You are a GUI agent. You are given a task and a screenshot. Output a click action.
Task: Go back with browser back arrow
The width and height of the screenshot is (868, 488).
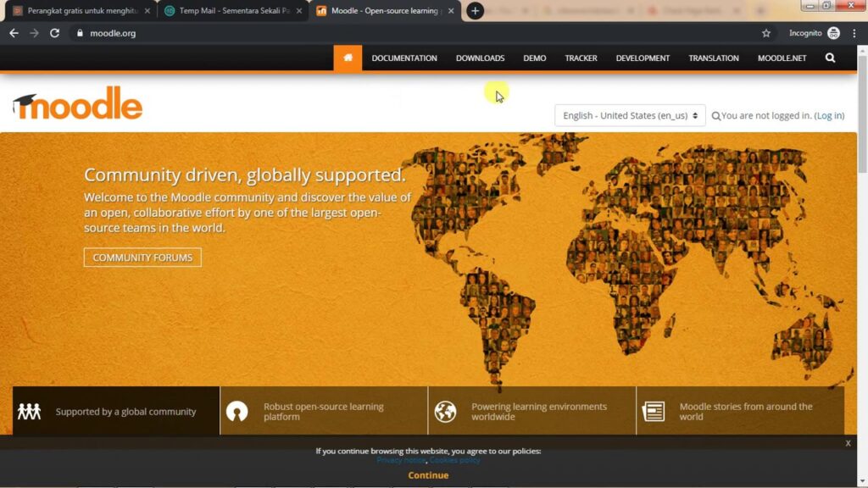pyautogui.click(x=14, y=33)
